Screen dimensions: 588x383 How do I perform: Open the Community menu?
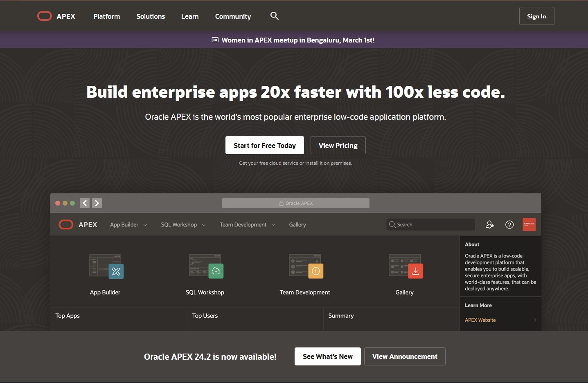pyautogui.click(x=233, y=16)
